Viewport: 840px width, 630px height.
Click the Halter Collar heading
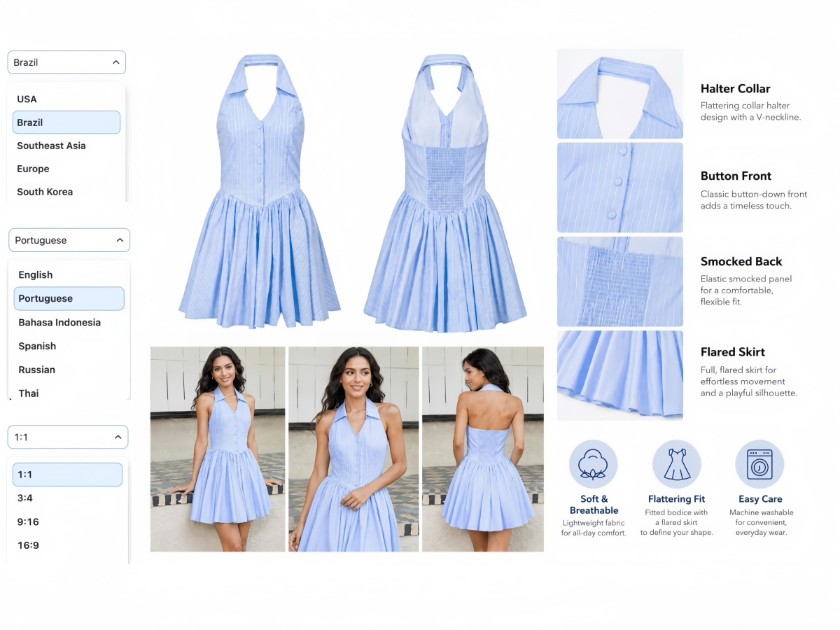click(735, 89)
